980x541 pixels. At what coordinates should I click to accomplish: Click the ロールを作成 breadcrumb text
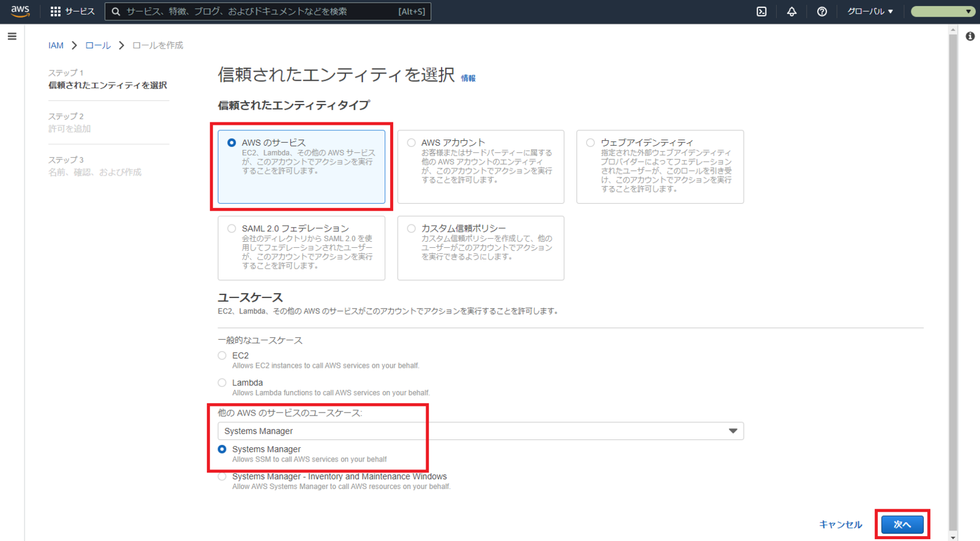(x=157, y=45)
